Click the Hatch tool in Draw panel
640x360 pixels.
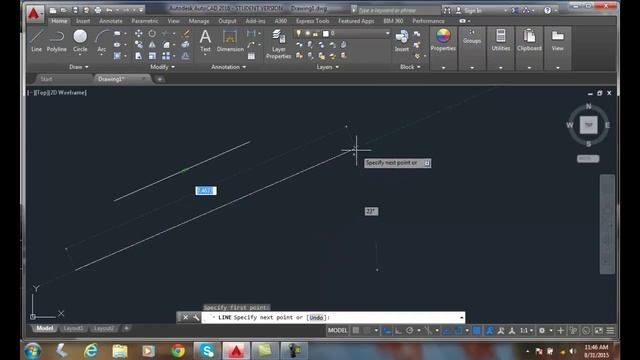[x=118, y=56]
